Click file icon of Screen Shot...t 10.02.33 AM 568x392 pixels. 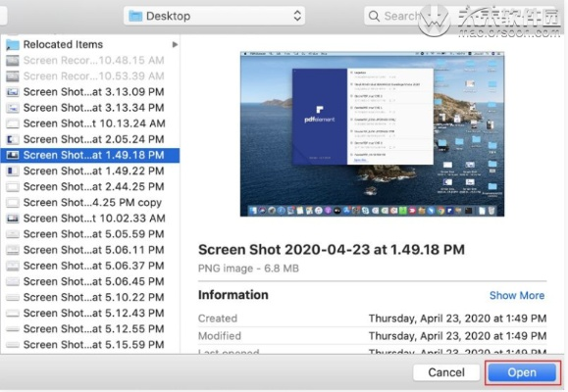13,219
